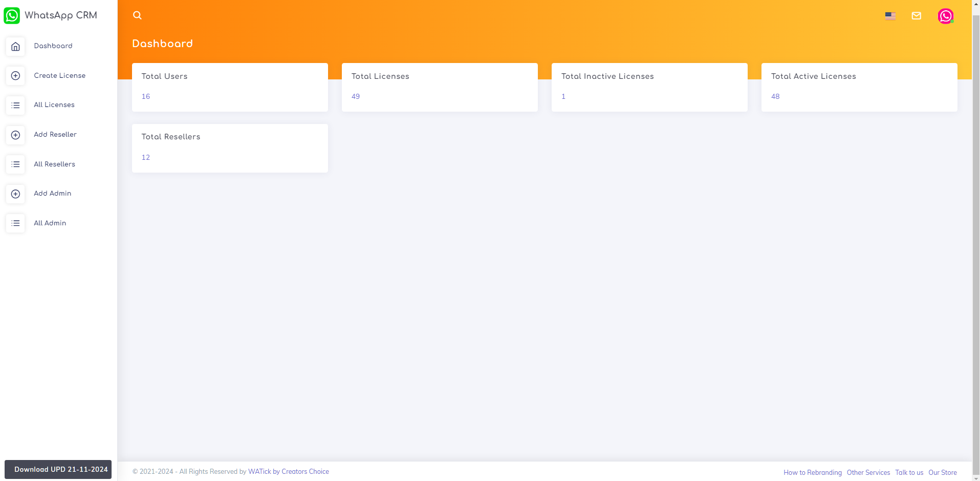Click the inactive licenses value 1
The image size is (980, 481).
(x=563, y=96)
